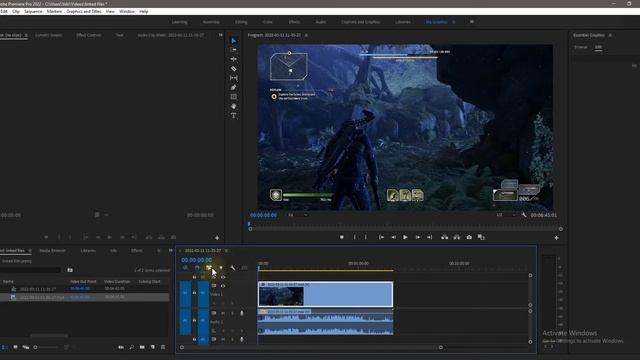Image resolution: width=640 pixels, height=360 pixels.
Task: Toggle the upper video track output eye
Action: [223, 277]
